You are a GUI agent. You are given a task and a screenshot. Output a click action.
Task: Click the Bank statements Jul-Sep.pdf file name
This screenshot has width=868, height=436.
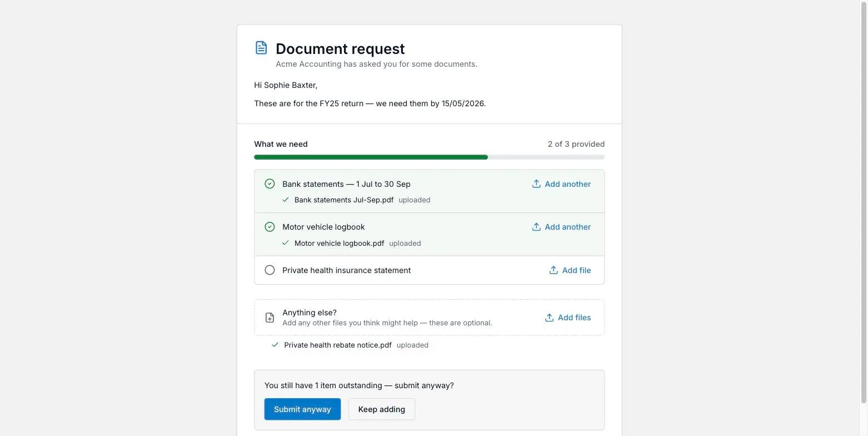click(344, 200)
